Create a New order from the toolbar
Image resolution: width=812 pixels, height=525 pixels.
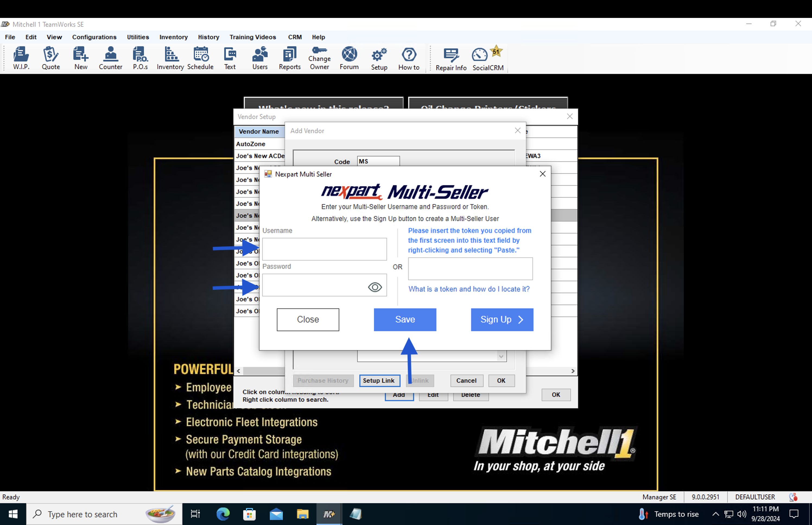pos(81,58)
